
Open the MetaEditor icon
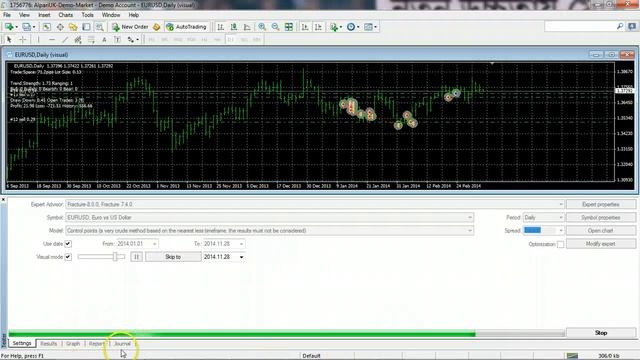156,27
